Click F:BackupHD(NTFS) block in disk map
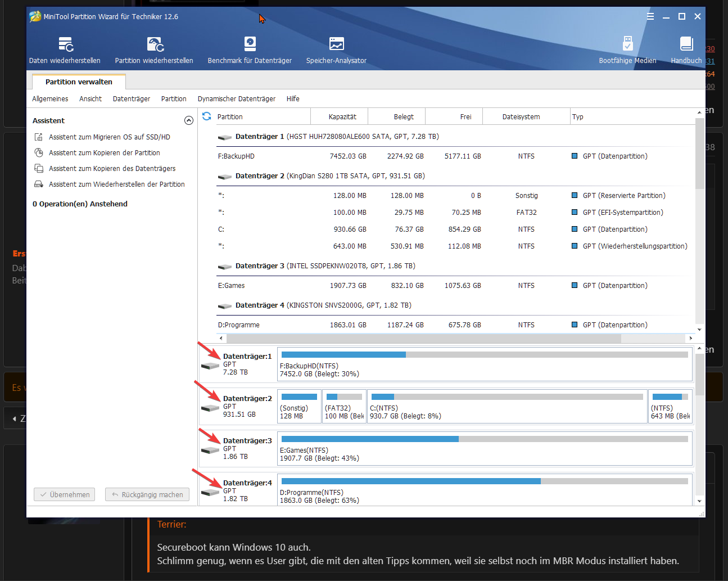728x581 pixels. (x=485, y=364)
